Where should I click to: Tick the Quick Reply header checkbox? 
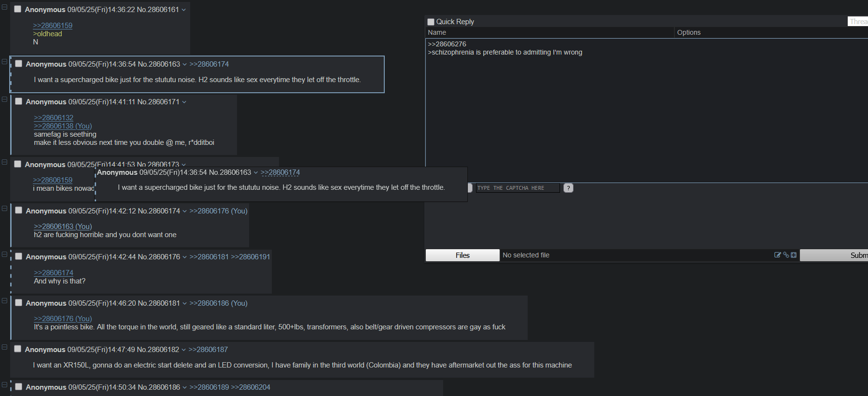(x=431, y=22)
